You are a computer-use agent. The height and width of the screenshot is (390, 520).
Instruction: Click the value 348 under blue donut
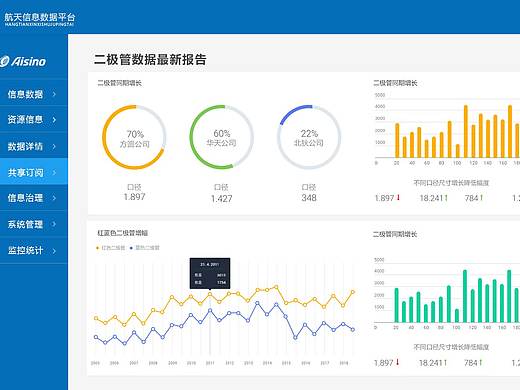309,198
